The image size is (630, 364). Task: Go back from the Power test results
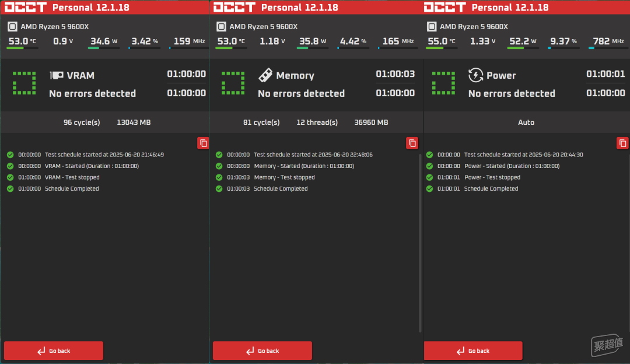tap(473, 351)
